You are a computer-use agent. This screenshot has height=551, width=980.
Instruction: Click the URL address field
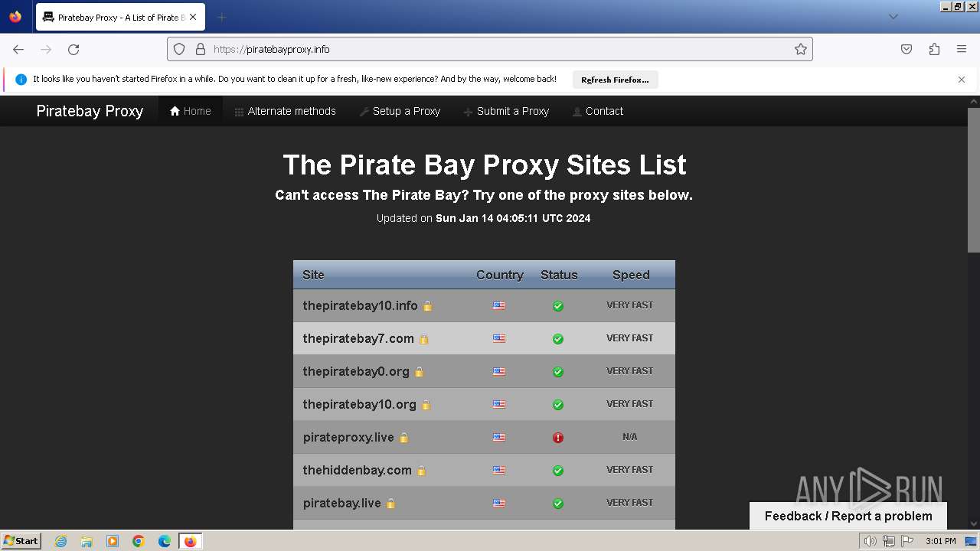[x=490, y=49]
